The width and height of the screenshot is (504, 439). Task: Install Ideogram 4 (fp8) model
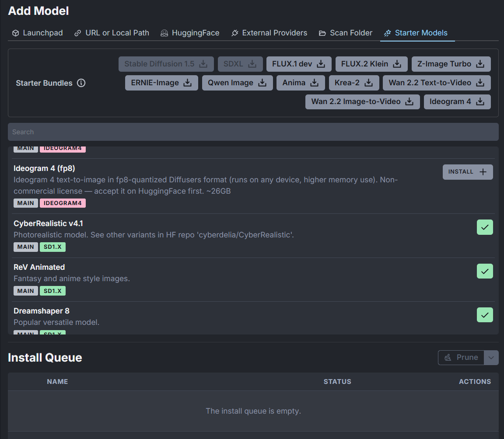coord(467,172)
